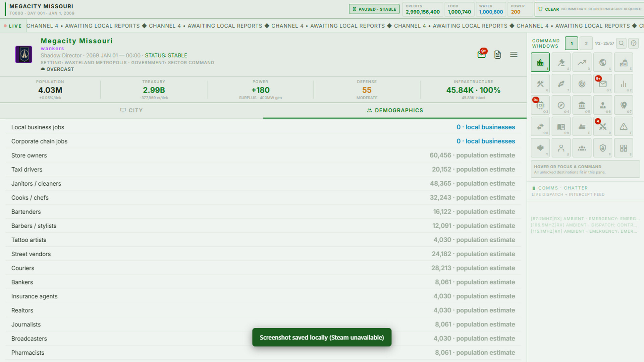Click the Megacity Missouri emblem thumbnail
644x362 pixels.
point(23,54)
